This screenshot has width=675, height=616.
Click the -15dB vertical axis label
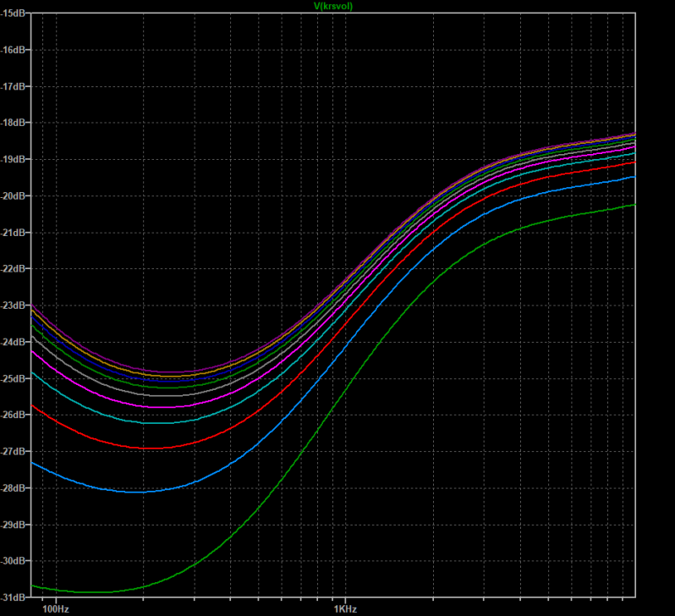17,14
